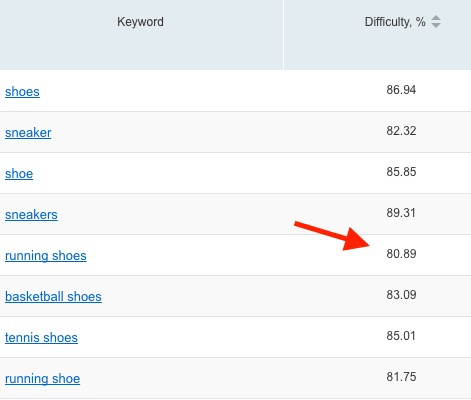Select the 80.89 difficulty value by the arrow
471x400 pixels.
[401, 254]
